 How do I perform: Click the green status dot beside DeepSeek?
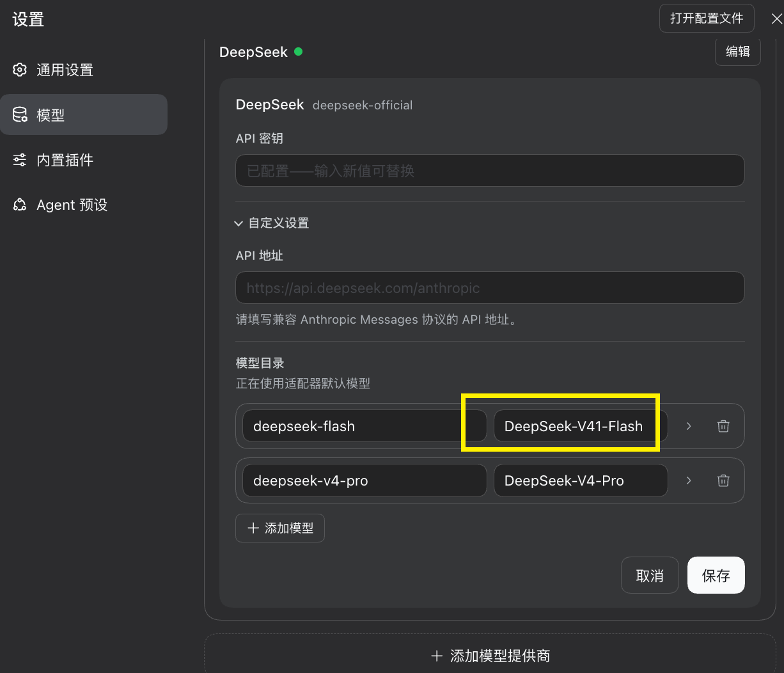(x=298, y=52)
